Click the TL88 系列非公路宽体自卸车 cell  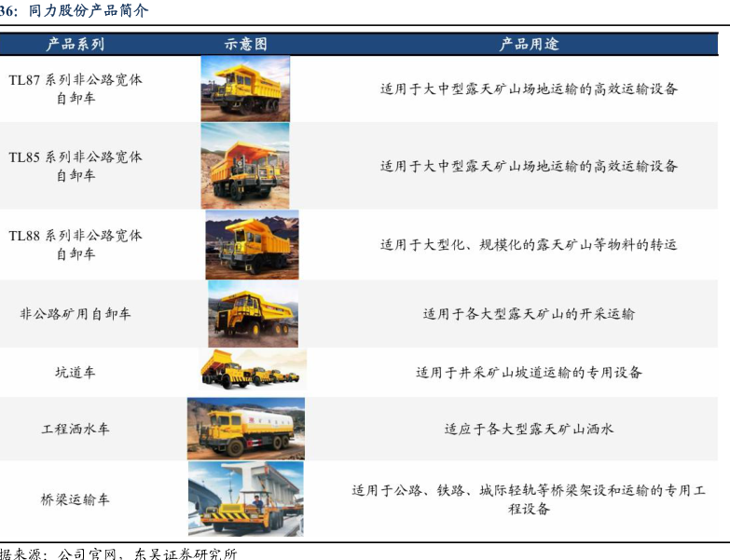76,244
